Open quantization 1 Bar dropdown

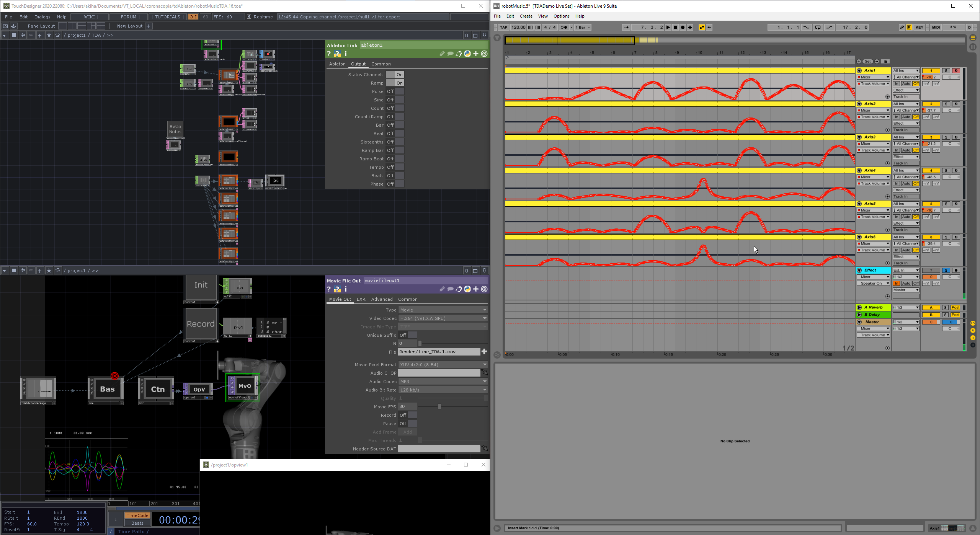click(x=583, y=27)
